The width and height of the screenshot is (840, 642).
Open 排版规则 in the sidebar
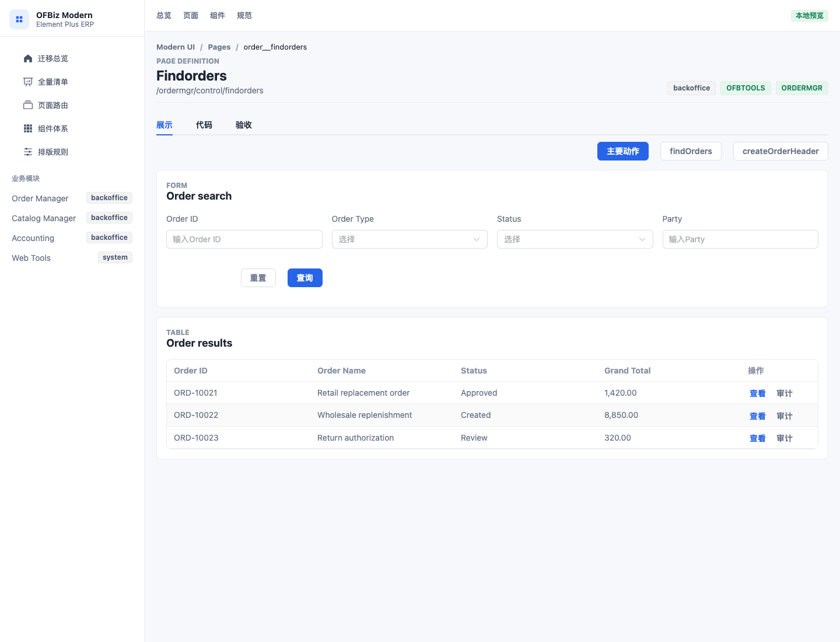[x=72, y=152]
